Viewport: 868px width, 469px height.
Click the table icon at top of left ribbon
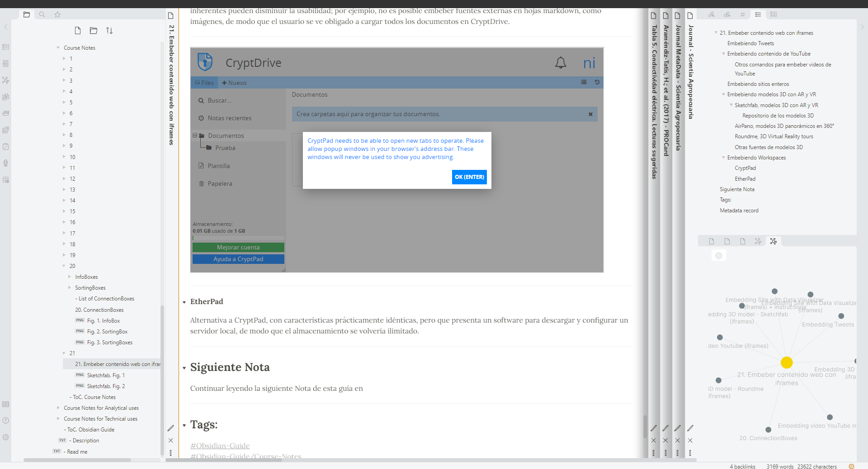5,47
